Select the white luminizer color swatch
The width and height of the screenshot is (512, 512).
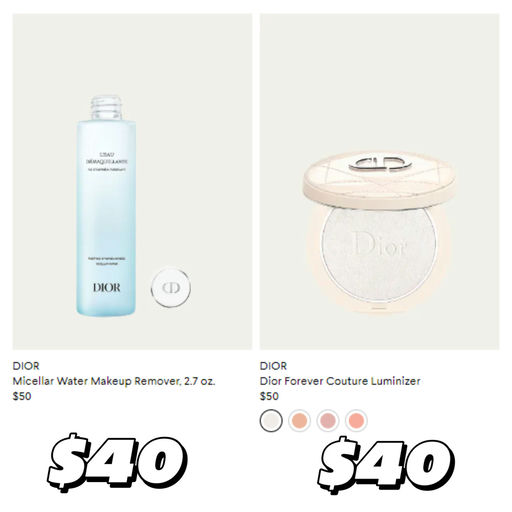click(x=271, y=420)
